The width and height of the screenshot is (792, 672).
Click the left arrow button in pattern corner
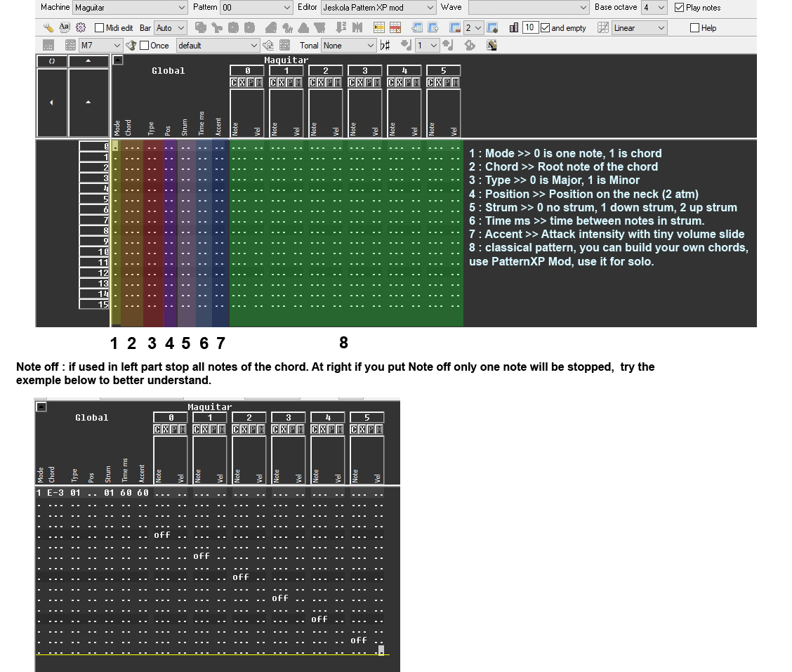pyautogui.click(x=51, y=103)
